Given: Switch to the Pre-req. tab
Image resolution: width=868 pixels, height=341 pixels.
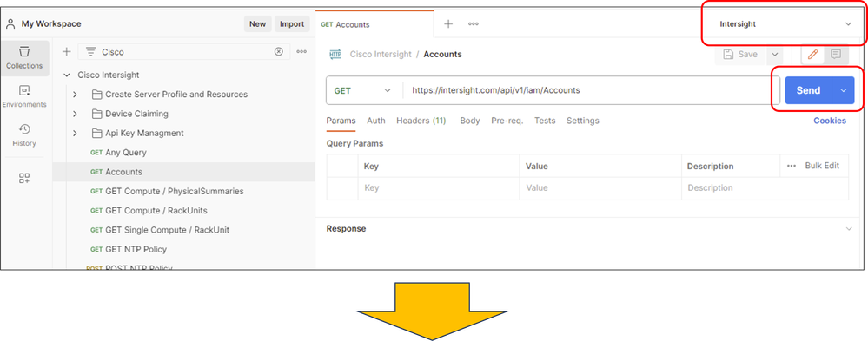Looking at the screenshot, I should point(507,121).
